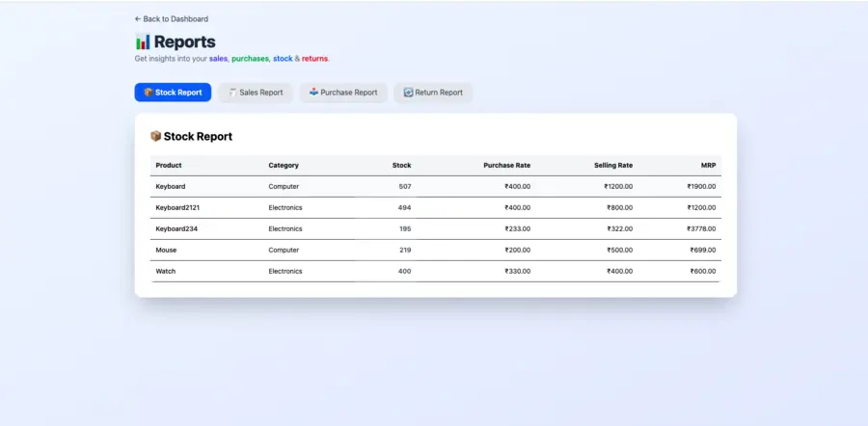Select the Keyboard product name
868x426 pixels.
[x=171, y=186]
